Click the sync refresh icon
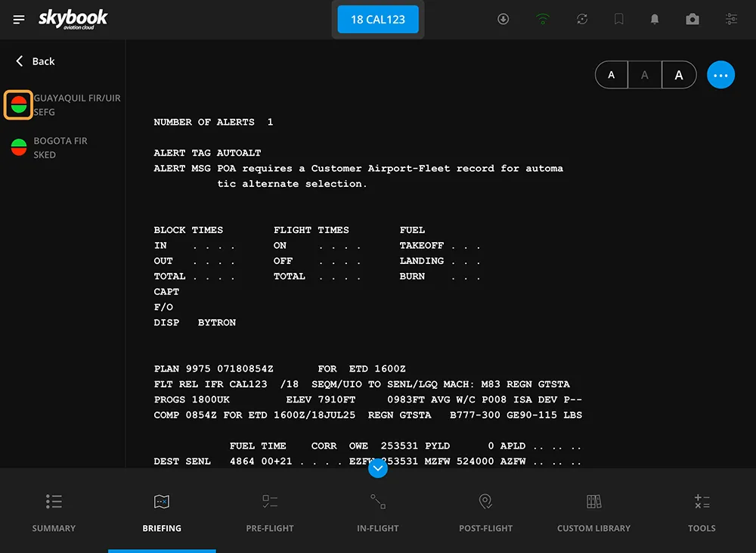The width and height of the screenshot is (756, 553). point(582,19)
